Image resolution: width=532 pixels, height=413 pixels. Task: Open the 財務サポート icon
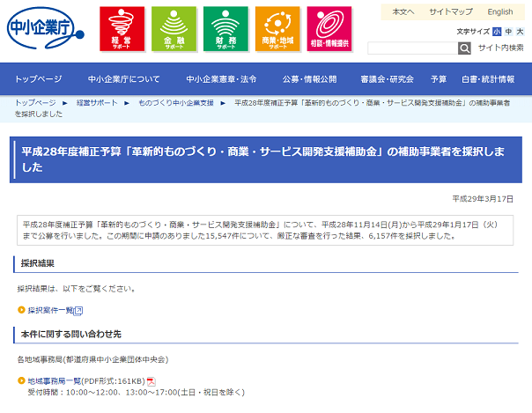[x=225, y=29]
